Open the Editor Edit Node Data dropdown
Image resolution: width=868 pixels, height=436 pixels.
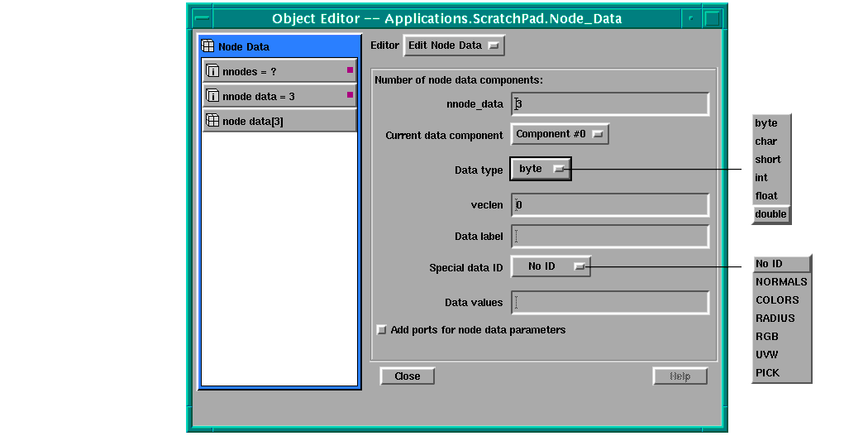coord(454,46)
